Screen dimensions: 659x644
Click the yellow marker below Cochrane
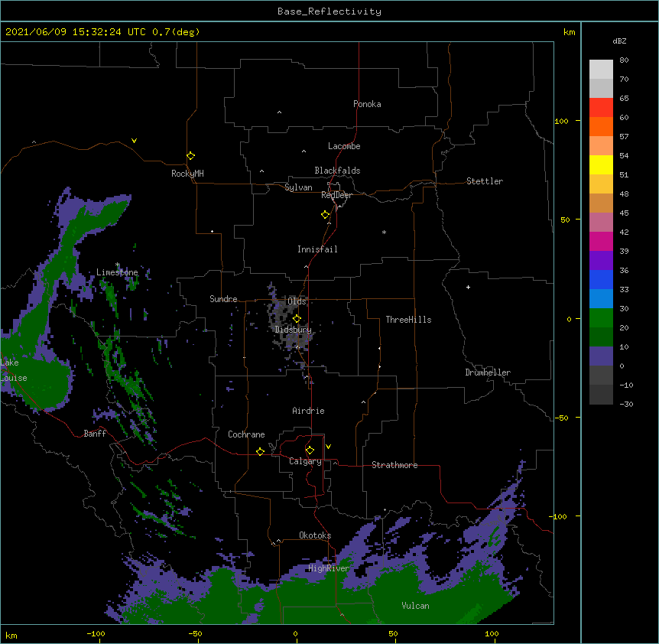[260, 451]
